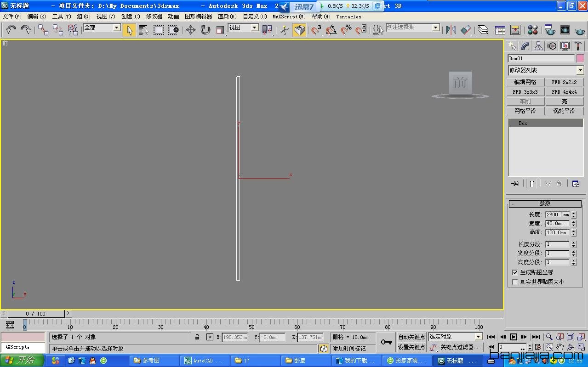Click the Quick Render teapot icon

tap(580, 30)
